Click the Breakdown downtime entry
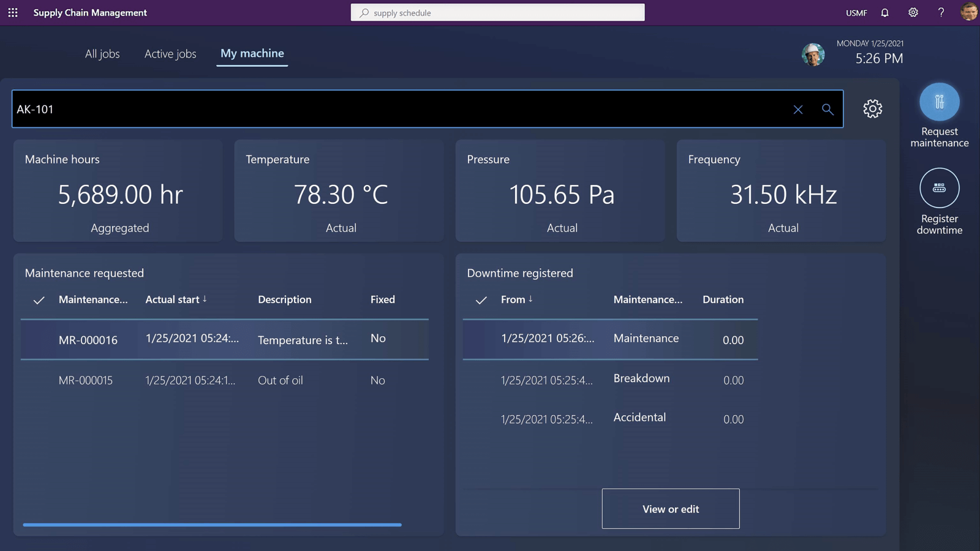Viewport: 980px width, 551px height. pos(641,378)
